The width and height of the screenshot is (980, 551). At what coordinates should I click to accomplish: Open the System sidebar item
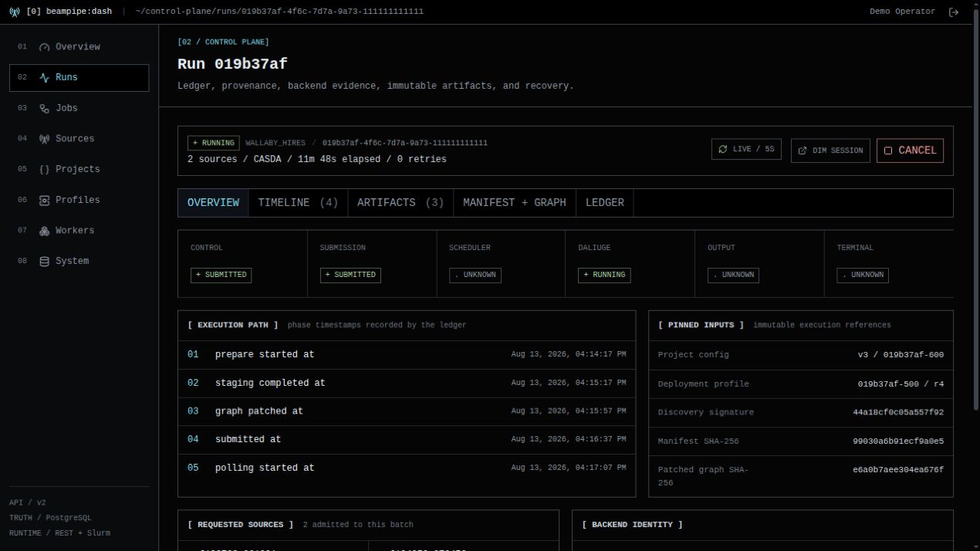79,261
